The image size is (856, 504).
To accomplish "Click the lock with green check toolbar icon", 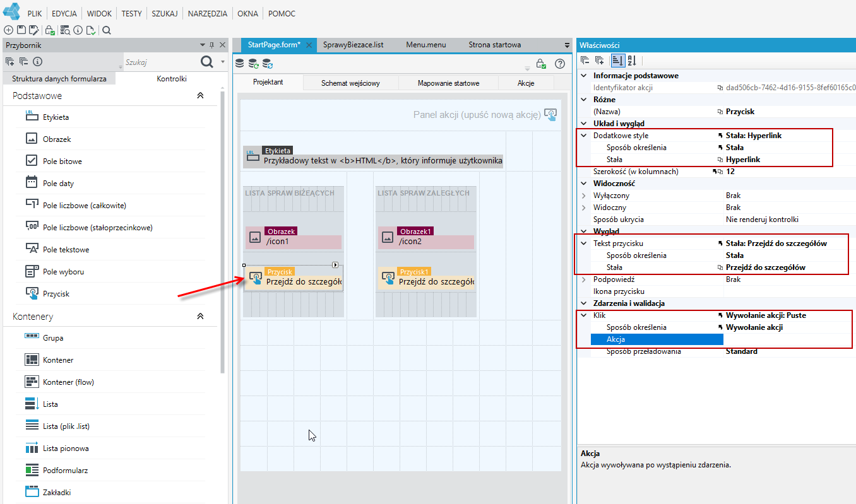I will click(x=51, y=30).
